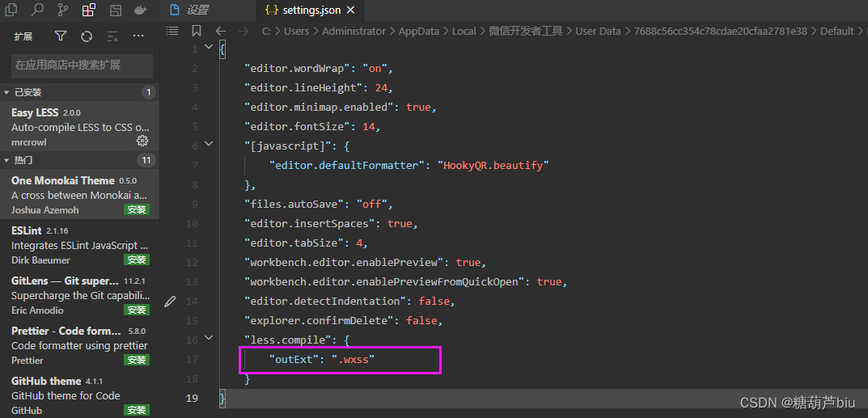Open the Source Control branch view

(x=63, y=10)
